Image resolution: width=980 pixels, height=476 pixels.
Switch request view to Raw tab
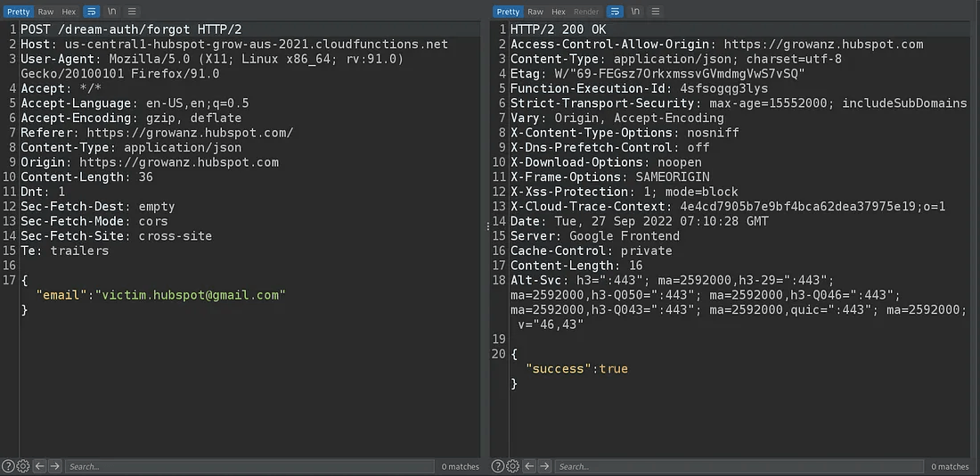(x=45, y=12)
